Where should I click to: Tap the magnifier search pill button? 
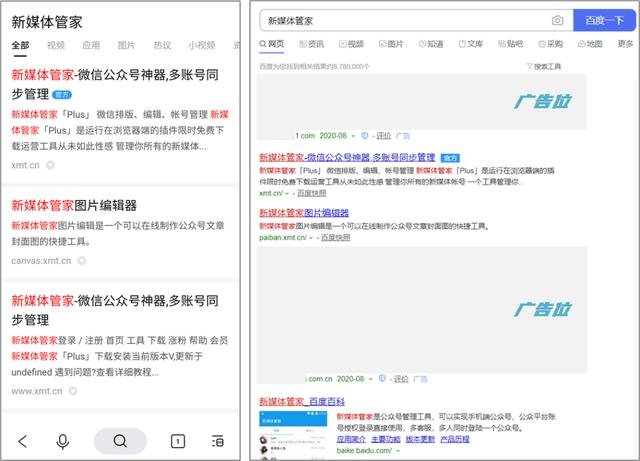120,441
